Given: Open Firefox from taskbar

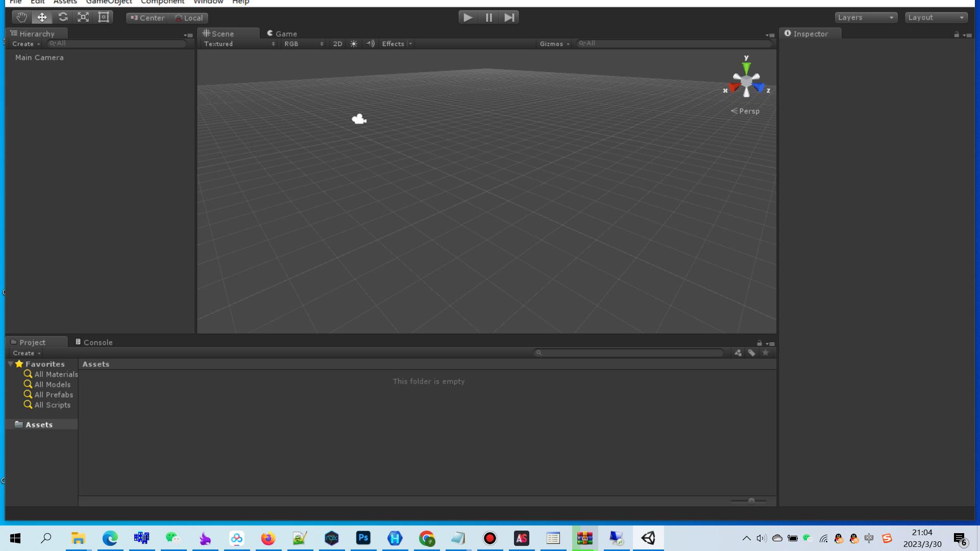Looking at the screenshot, I should pyautogui.click(x=268, y=538).
